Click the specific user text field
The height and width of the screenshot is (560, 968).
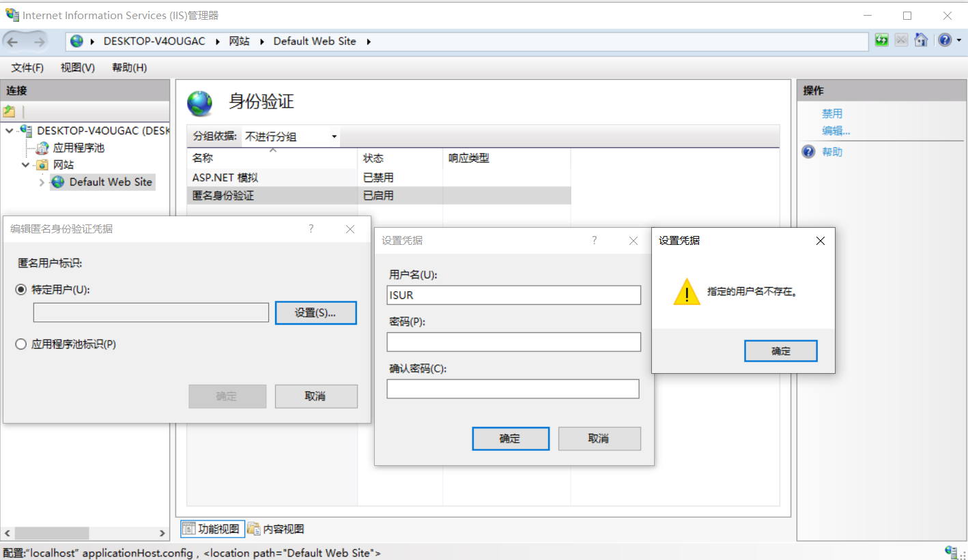pos(151,312)
